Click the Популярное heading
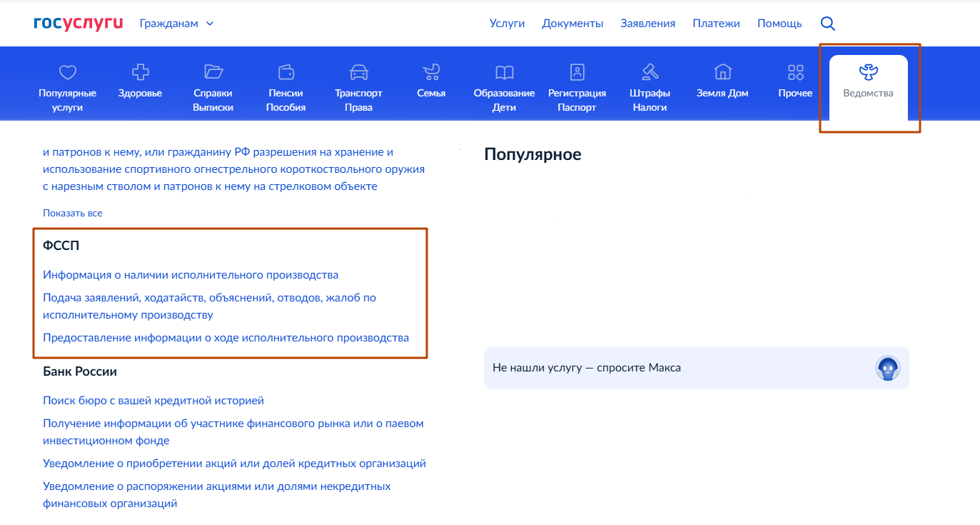 coord(532,154)
